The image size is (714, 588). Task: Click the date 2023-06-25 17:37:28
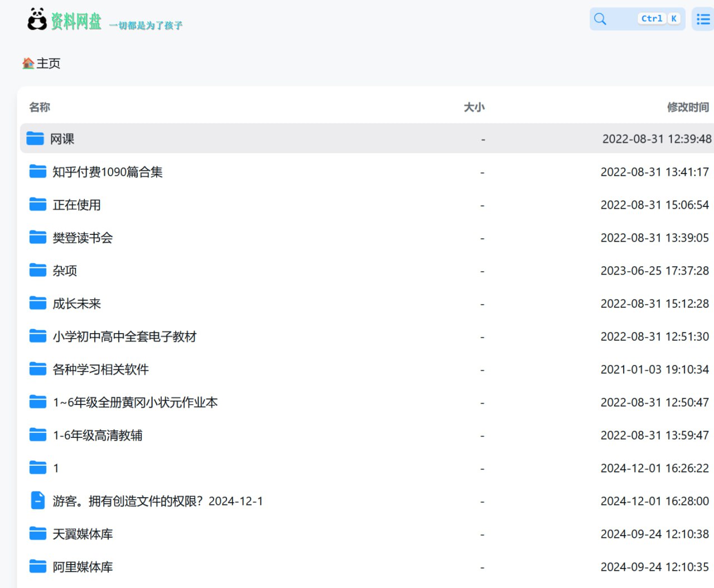654,271
